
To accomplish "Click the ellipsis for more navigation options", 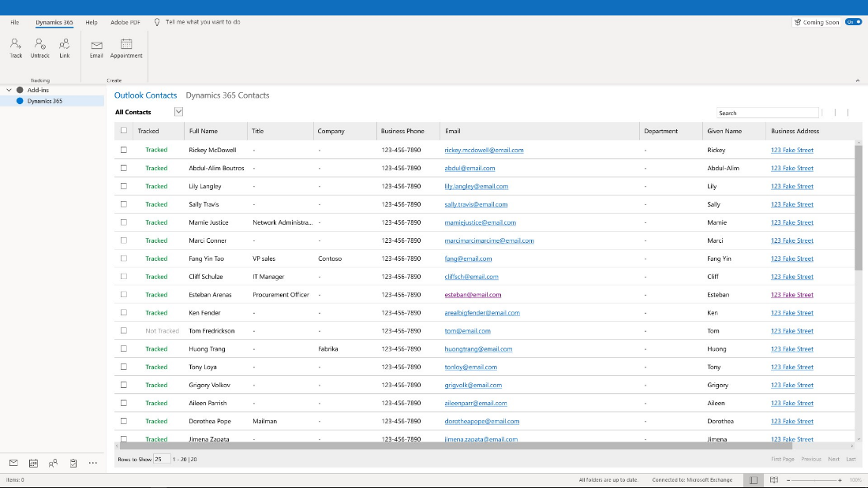I will click(x=93, y=464).
